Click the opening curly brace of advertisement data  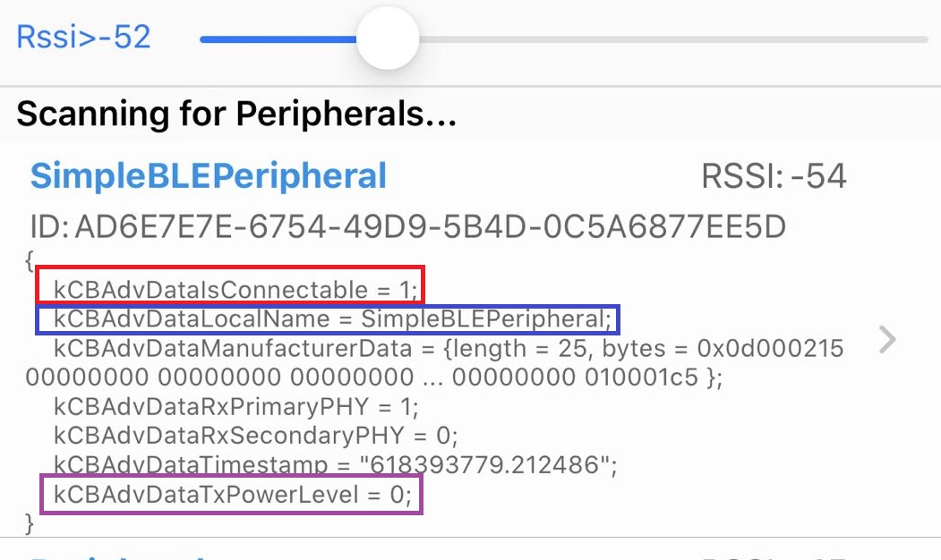coord(30,262)
